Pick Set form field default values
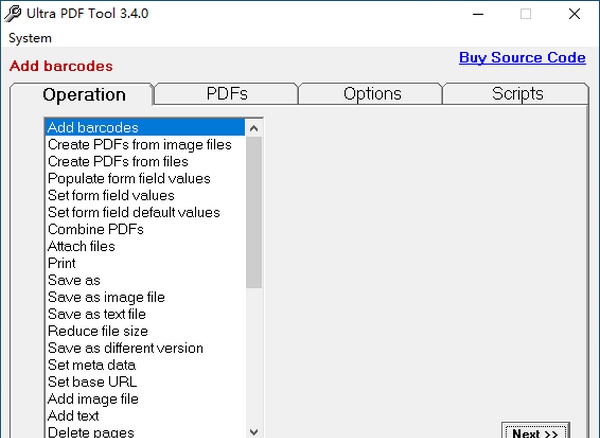 coord(145,212)
